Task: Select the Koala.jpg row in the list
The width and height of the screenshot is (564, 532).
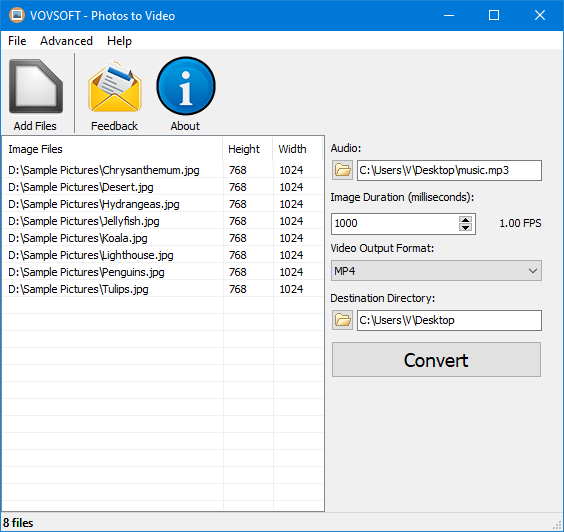Action: (x=163, y=238)
